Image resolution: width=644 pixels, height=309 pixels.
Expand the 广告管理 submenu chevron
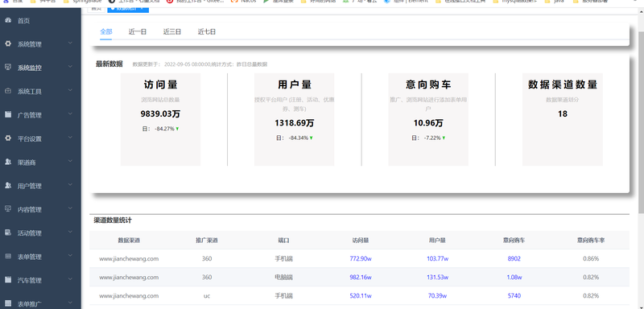70,113
